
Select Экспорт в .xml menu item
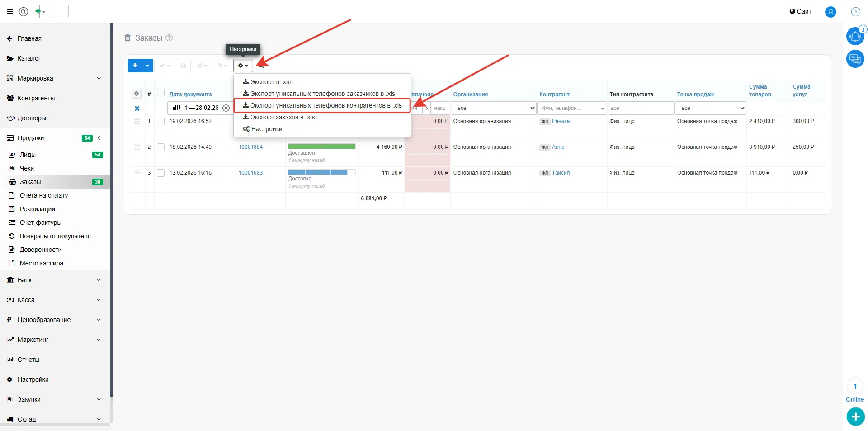(271, 82)
